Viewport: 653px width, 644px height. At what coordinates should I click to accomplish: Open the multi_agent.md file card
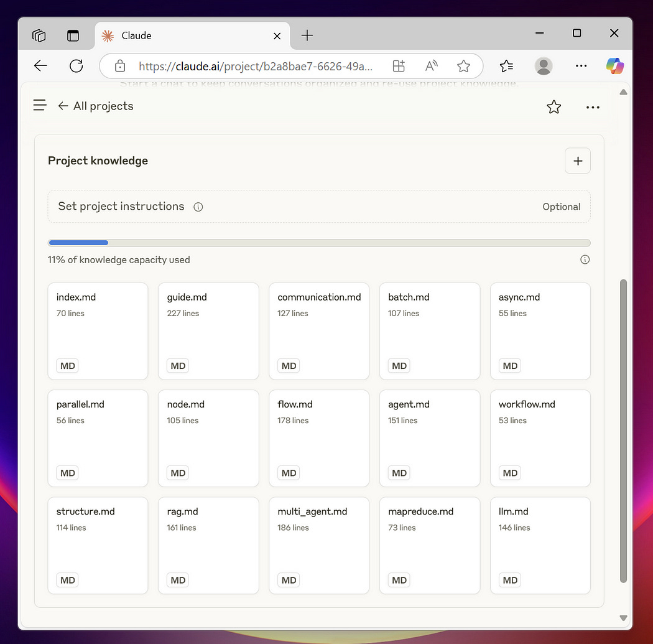(318, 545)
